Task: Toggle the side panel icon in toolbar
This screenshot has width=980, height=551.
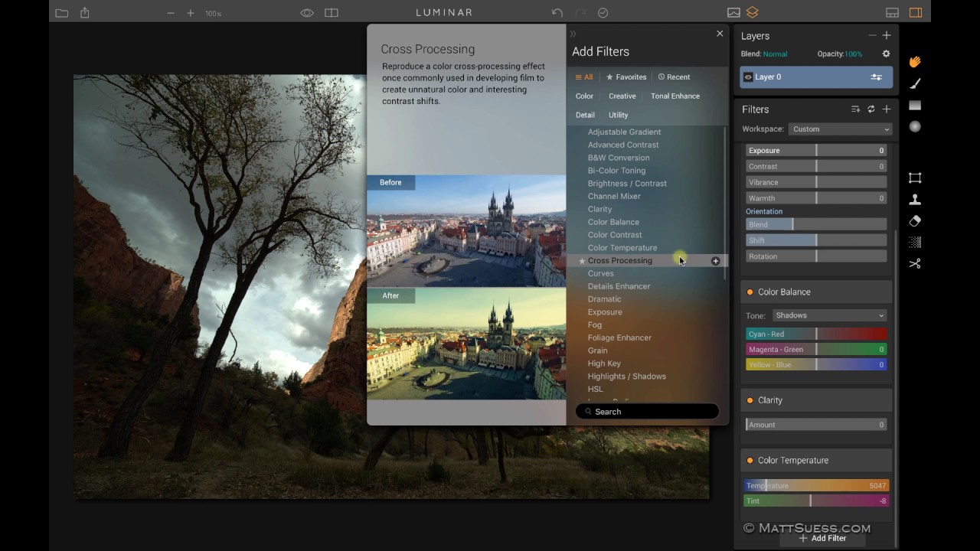Action: click(915, 13)
